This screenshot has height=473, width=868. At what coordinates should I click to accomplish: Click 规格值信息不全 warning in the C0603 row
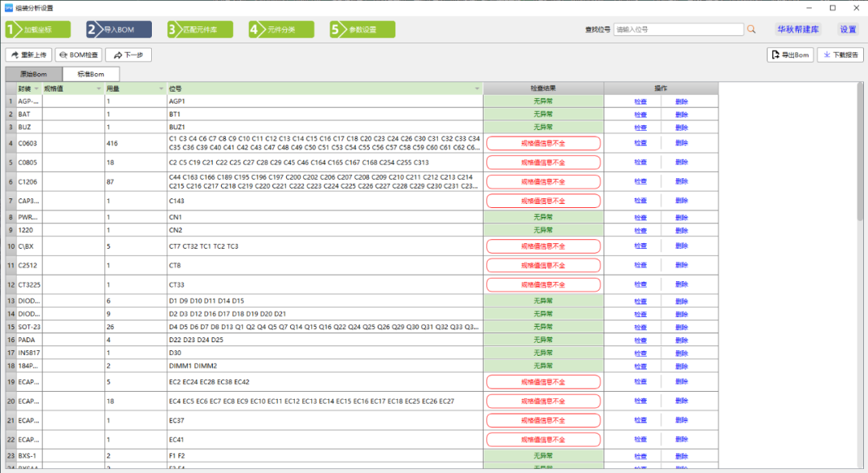[x=543, y=143]
